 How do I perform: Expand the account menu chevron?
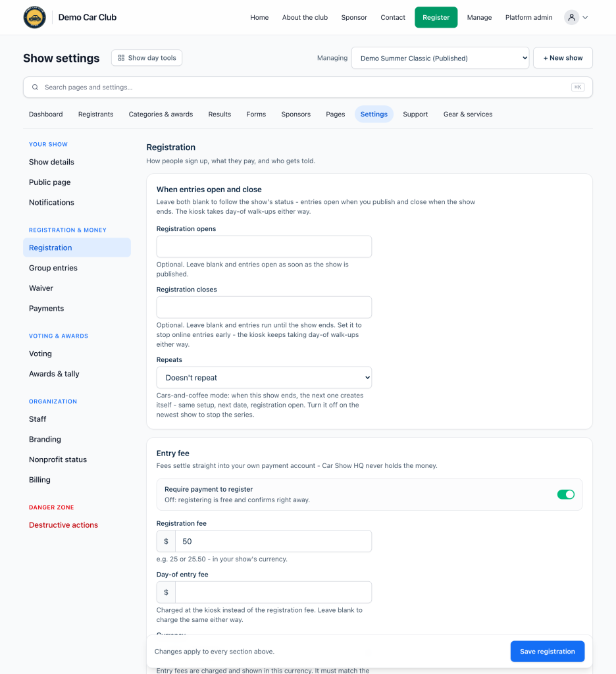585,17
